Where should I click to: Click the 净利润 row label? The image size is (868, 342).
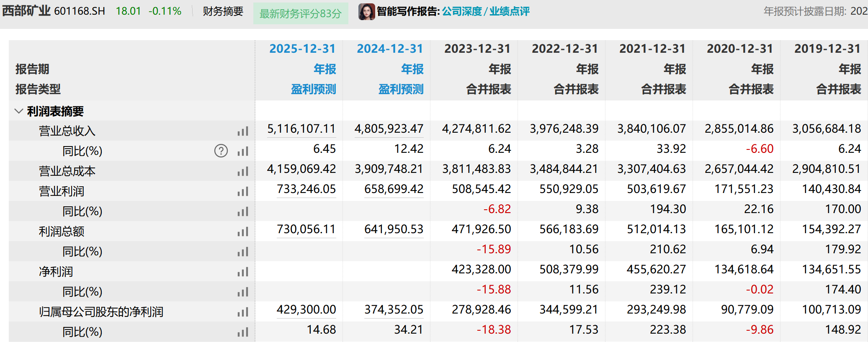[56, 272]
